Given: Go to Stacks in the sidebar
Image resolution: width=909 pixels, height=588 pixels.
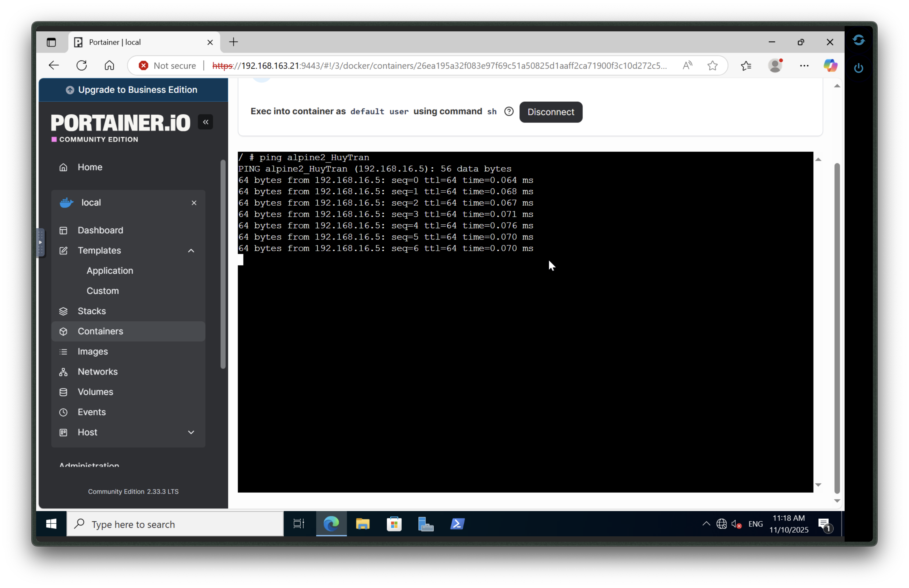Looking at the screenshot, I should pyautogui.click(x=92, y=311).
